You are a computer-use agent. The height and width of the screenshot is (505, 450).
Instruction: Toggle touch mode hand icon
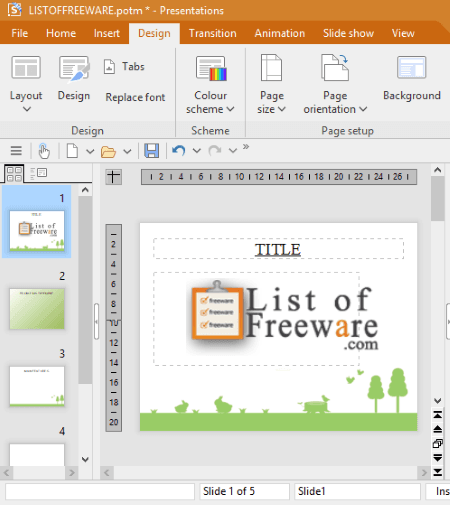tap(44, 151)
